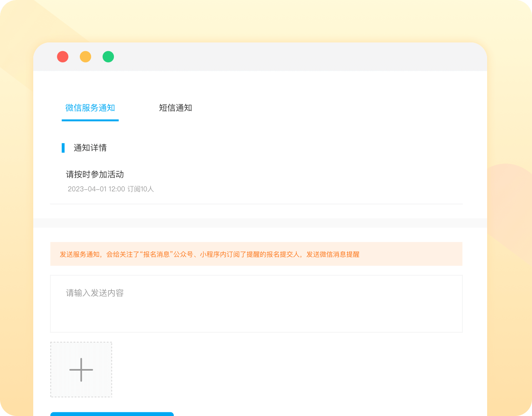Click the divider line below the notification entry
Image resolution: width=532 pixels, height=416 pixels.
pyautogui.click(x=256, y=204)
